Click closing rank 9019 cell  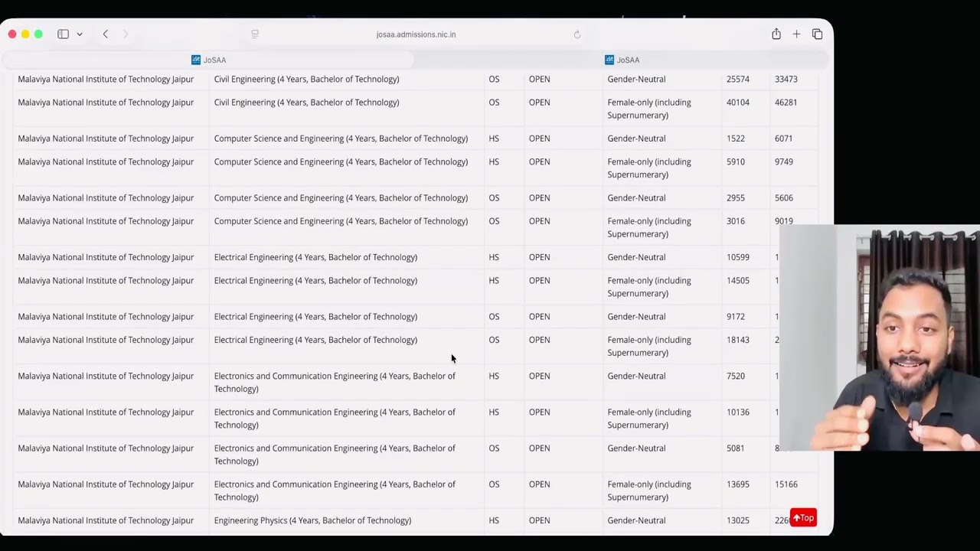pos(784,221)
